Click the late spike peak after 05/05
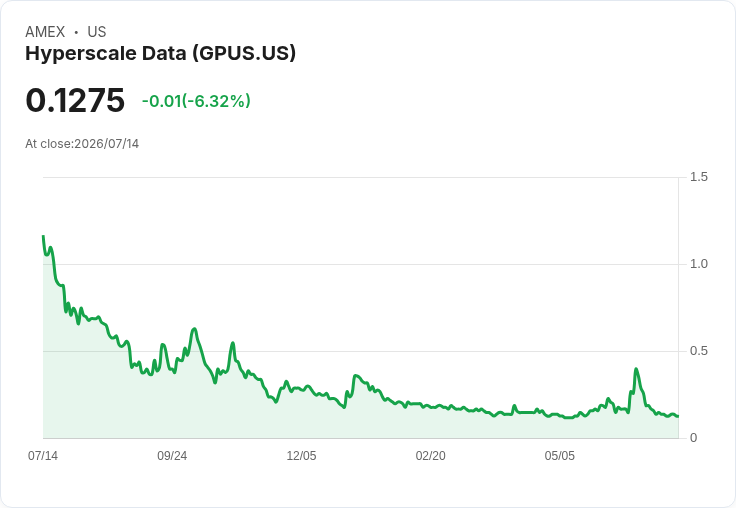Screen dimensions: 736x508 coord(636,369)
